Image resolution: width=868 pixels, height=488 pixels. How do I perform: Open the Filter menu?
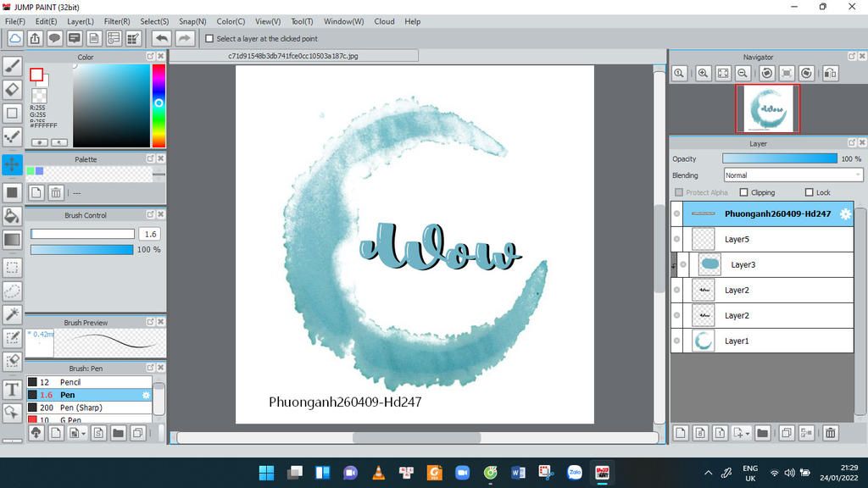pyautogui.click(x=117, y=21)
